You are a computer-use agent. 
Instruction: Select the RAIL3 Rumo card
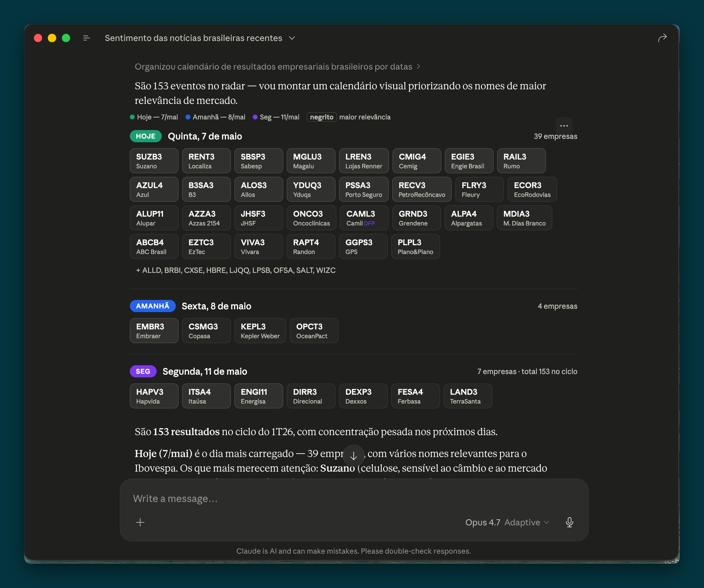pyautogui.click(x=521, y=161)
